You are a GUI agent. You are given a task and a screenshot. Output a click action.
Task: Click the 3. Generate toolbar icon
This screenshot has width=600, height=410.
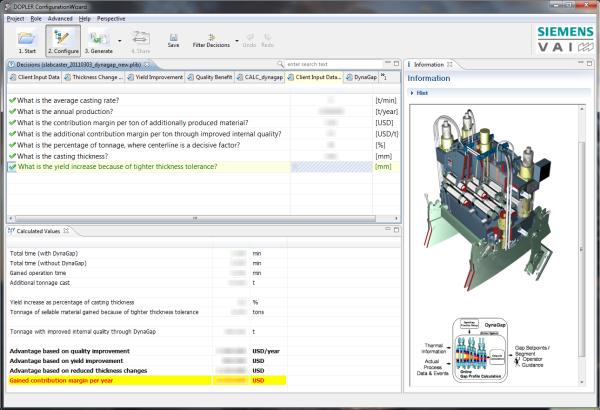click(x=99, y=38)
